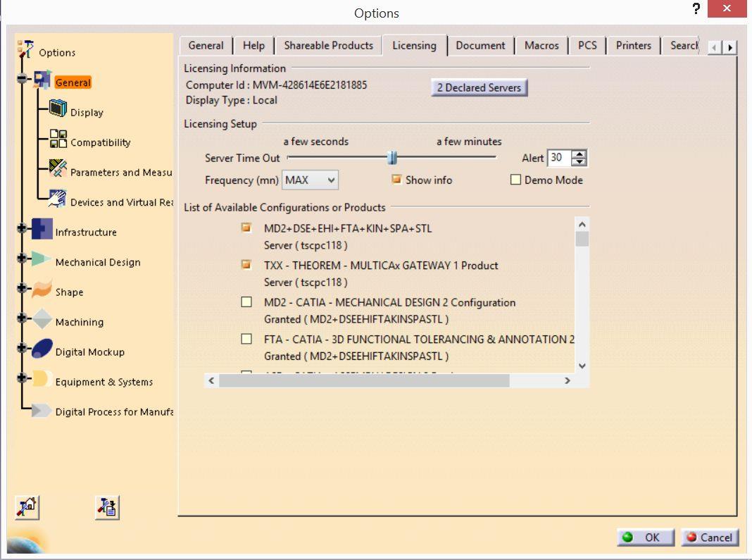Viewport: 752px width, 560px height.
Task: Open the Frequency (mn) MAX dropdown
Action: [x=310, y=180]
